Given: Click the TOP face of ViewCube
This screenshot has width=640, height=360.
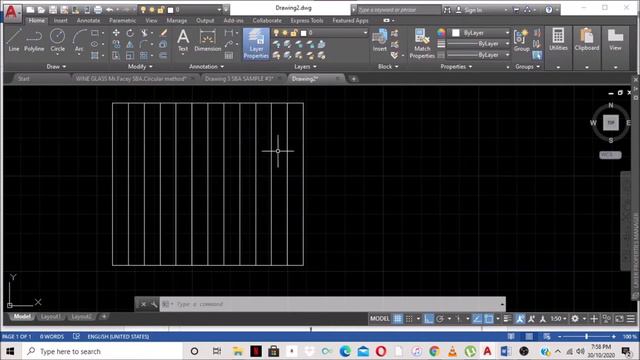Looking at the screenshot, I should tap(611, 122).
